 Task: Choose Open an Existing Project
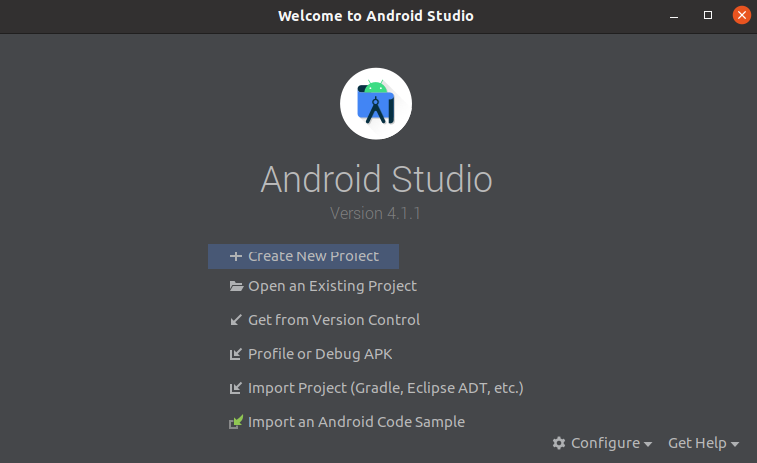tap(332, 286)
